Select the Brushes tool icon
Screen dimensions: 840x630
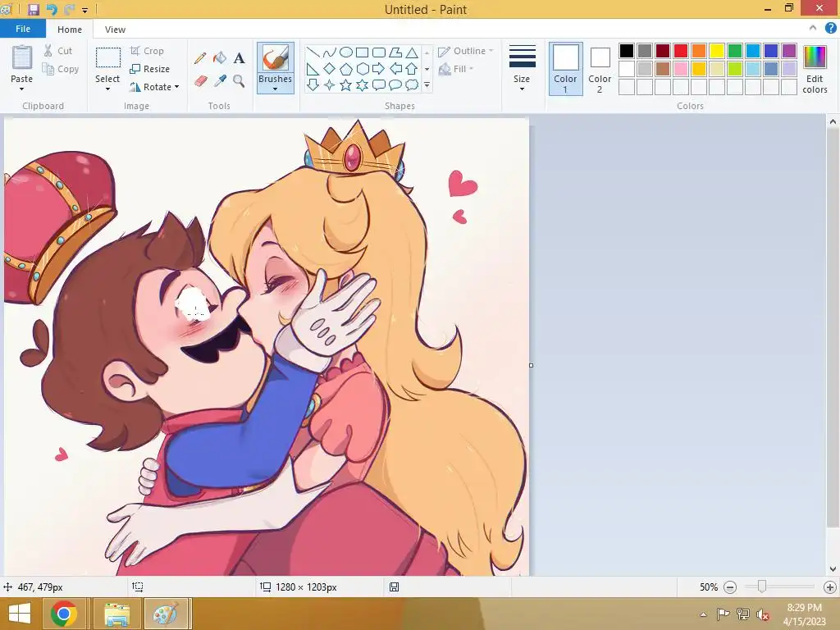pos(276,57)
